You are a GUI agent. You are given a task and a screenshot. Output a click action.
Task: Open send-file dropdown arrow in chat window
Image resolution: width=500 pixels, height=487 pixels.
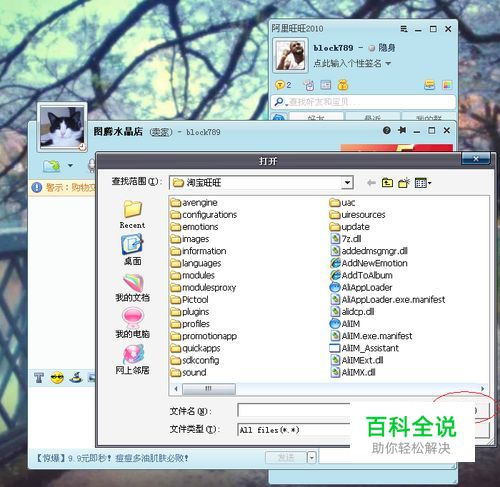[70, 165]
